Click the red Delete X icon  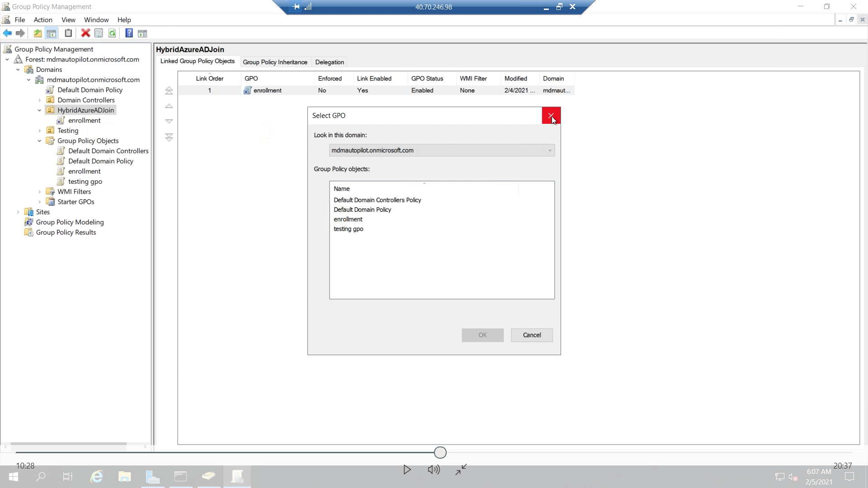85,33
